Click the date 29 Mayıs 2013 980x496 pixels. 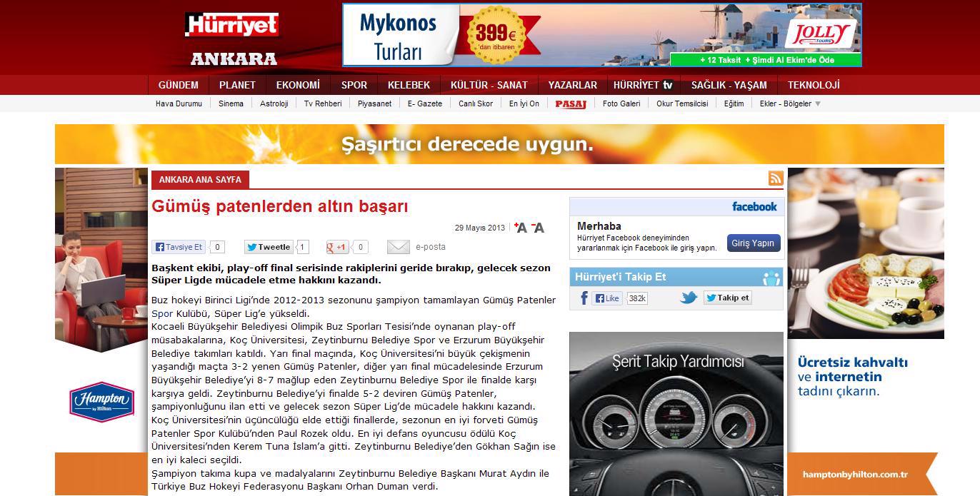pyautogui.click(x=479, y=228)
